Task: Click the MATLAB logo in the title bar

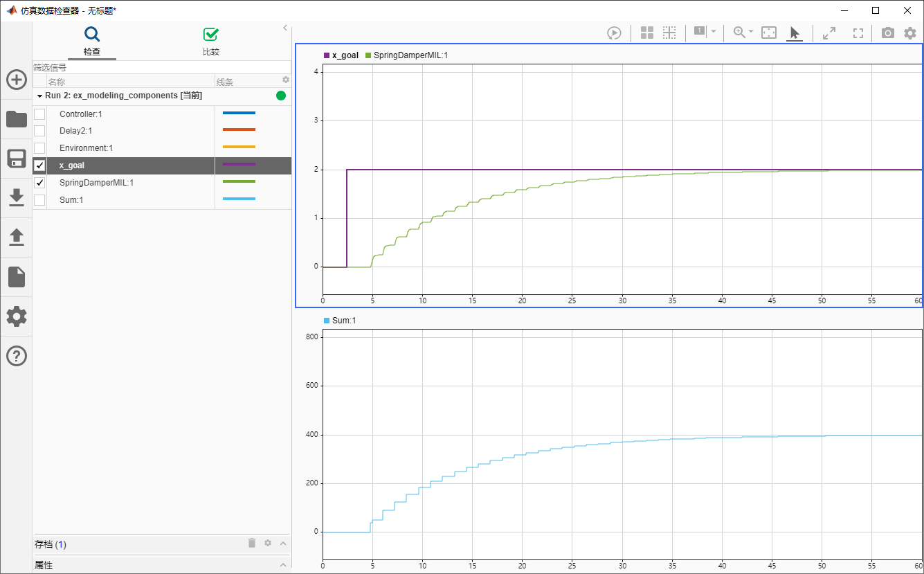Action: (12, 10)
